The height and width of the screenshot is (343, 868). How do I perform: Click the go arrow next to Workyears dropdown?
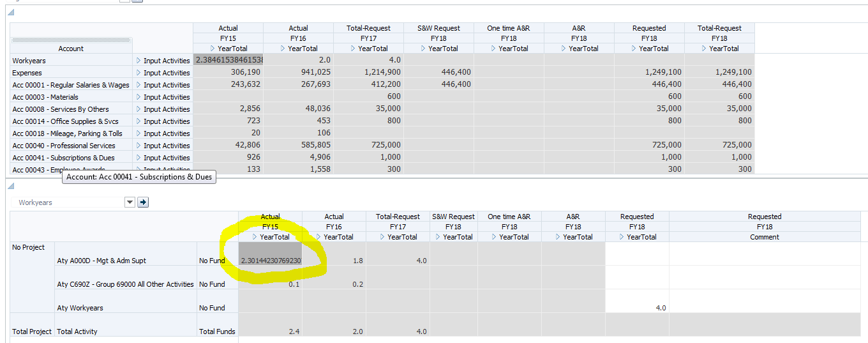point(143,202)
